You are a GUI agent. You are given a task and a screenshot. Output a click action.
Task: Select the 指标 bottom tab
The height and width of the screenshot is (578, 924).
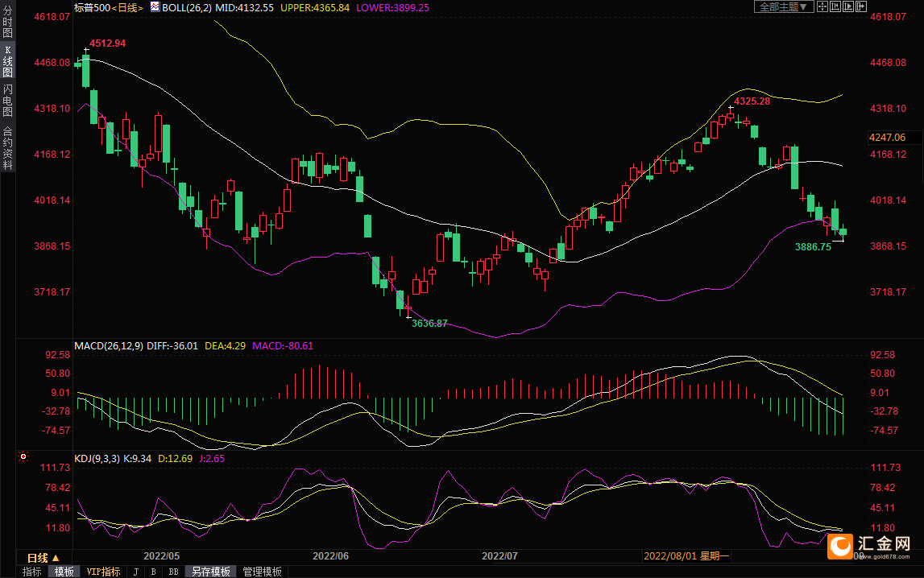(x=32, y=572)
